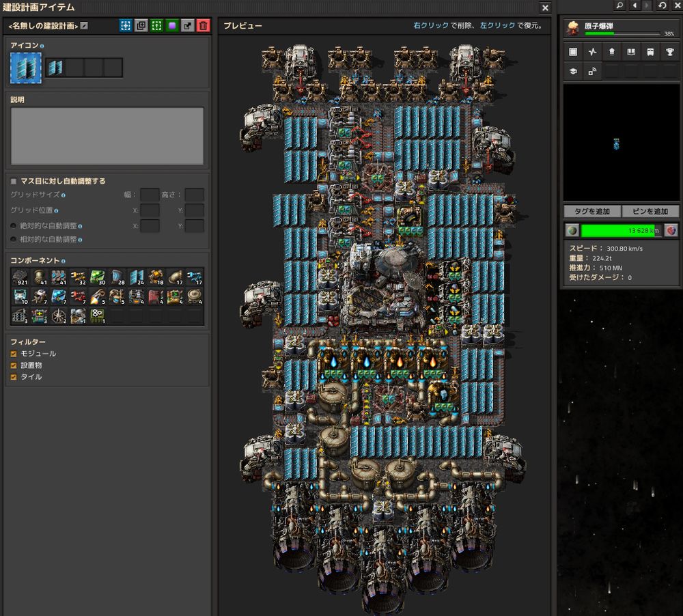Add area to existing blueprint contents
The height and width of the screenshot is (616, 683).
pos(141,25)
